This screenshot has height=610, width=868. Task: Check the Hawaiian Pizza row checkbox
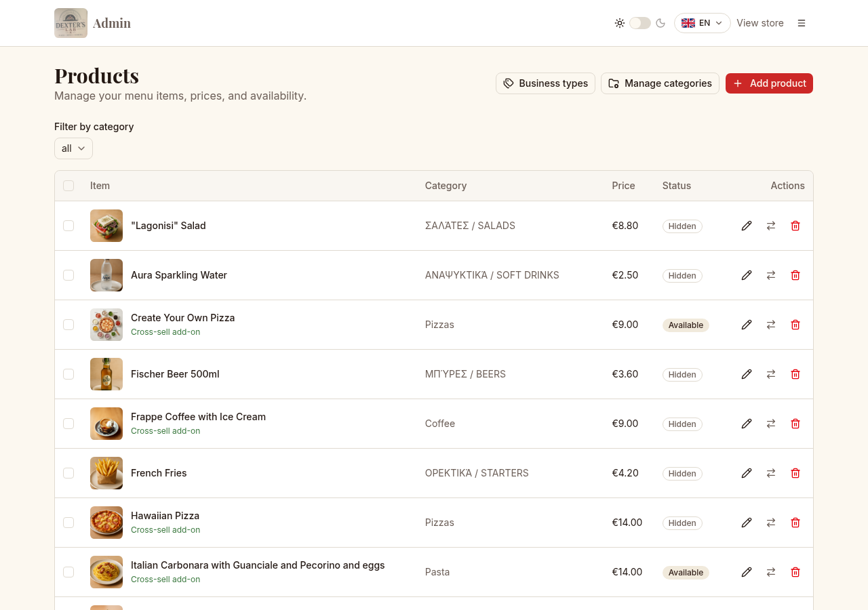point(68,523)
